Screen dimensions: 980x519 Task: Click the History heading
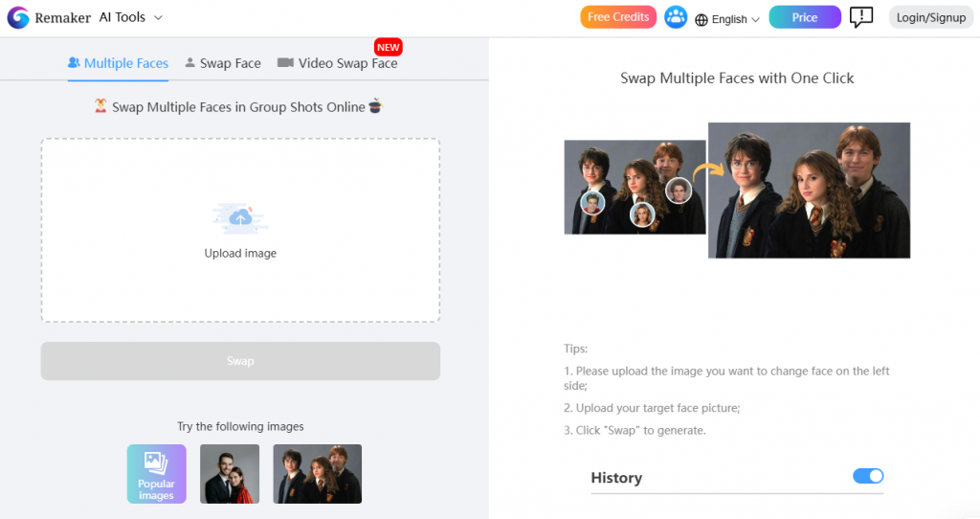(616, 478)
